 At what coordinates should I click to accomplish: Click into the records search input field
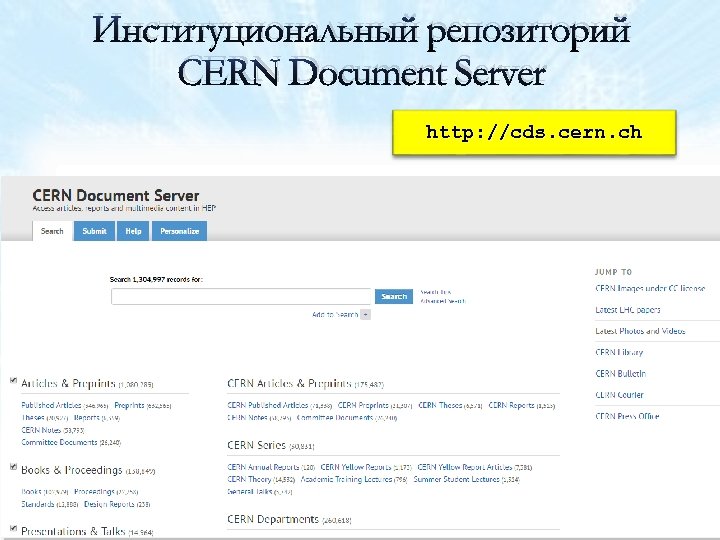241,297
